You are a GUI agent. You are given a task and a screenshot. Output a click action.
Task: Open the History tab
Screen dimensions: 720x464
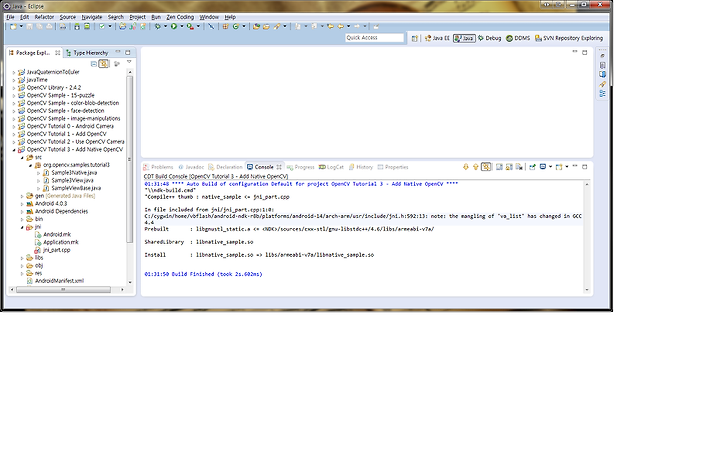pos(361,167)
